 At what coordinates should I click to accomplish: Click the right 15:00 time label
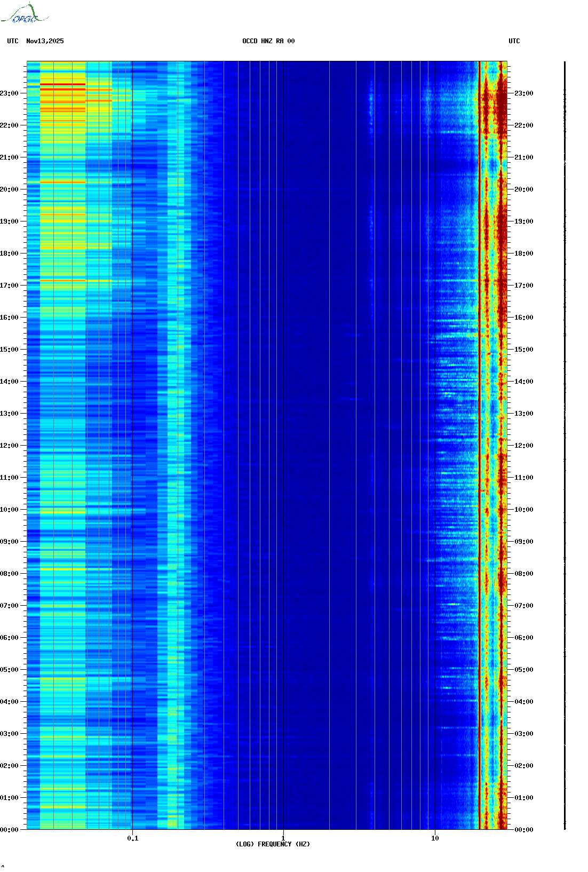pos(523,350)
